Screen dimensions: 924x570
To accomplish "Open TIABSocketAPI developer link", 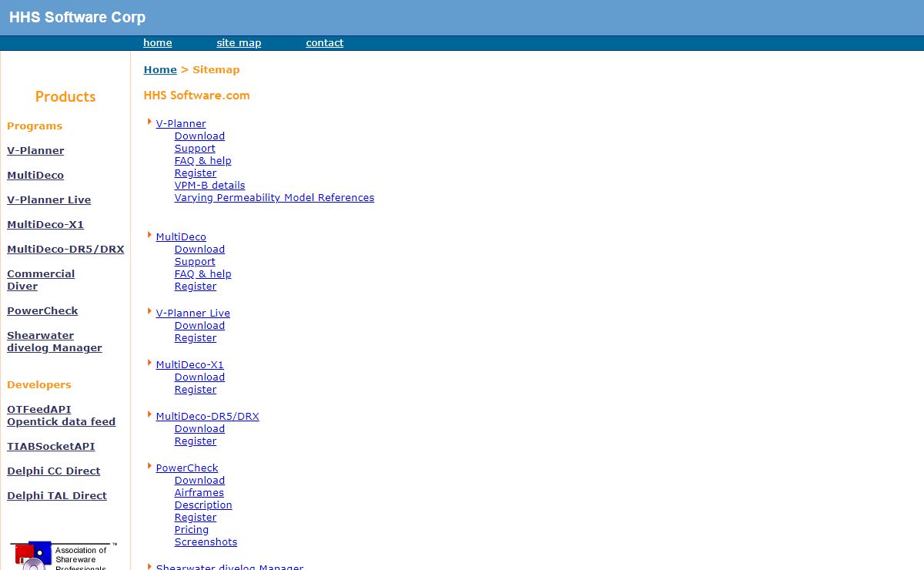I will (x=51, y=446).
